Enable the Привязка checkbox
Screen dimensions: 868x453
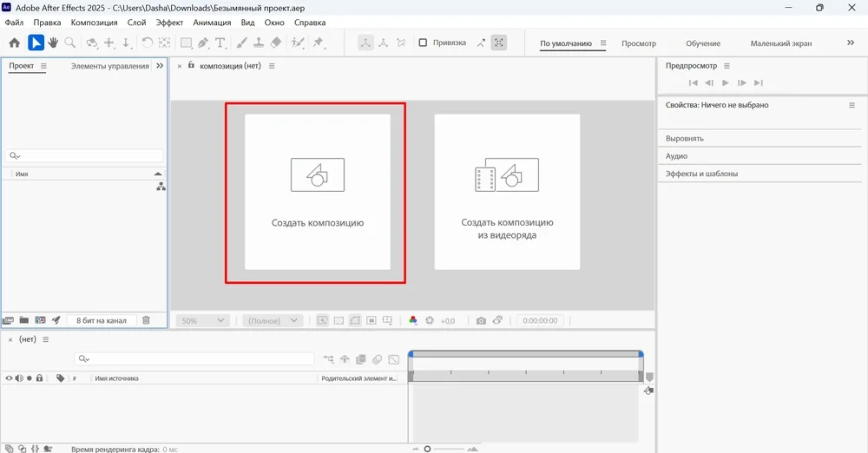coord(423,43)
